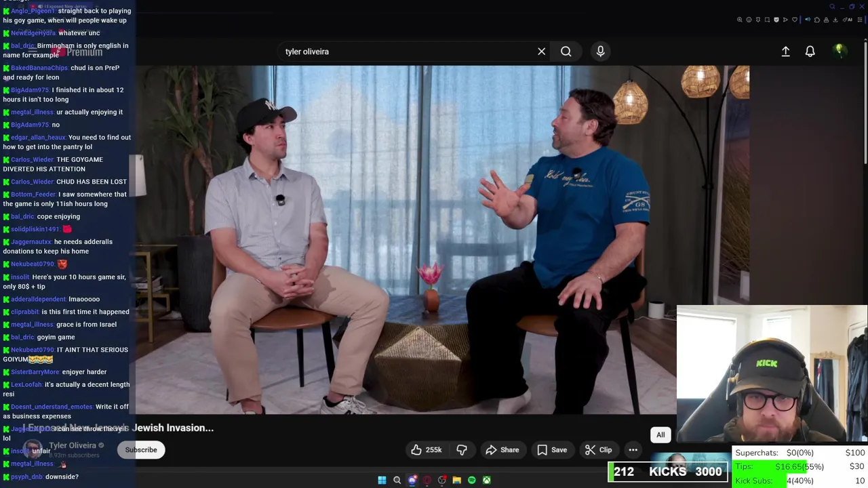Mute the tab via speaker icon
This screenshot has width=868, height=488.
tap(808, 20)
